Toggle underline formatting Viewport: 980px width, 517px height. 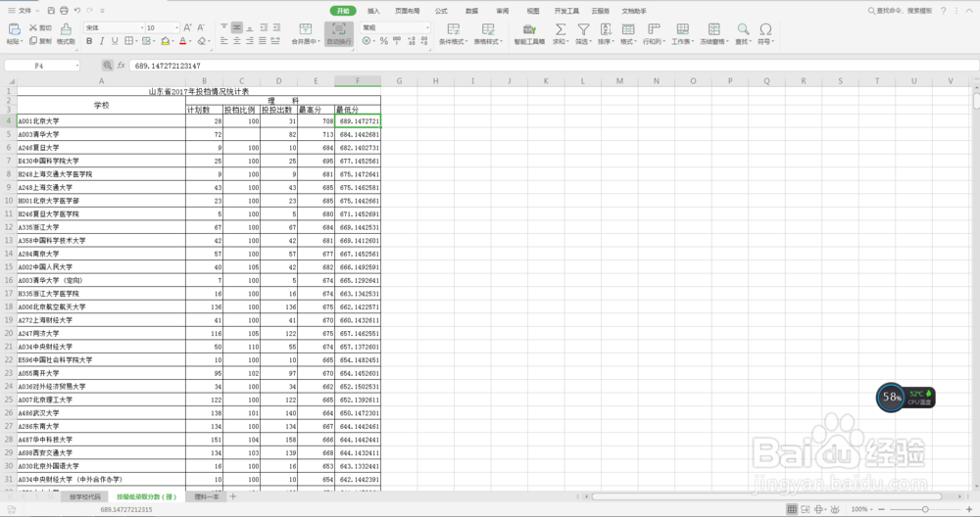[115, 40]
